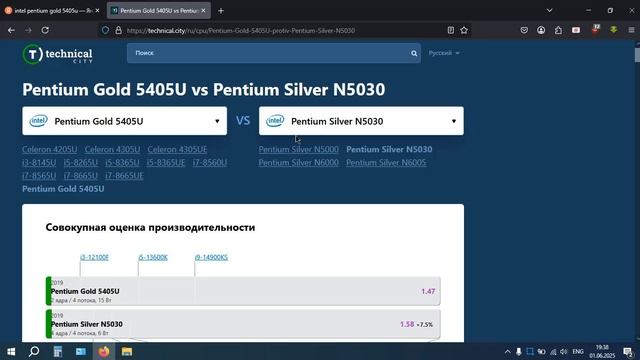Screen dimensions: 640x360
Task: Open File Explorer from taskbar
Action: click(x=127, y=351)
